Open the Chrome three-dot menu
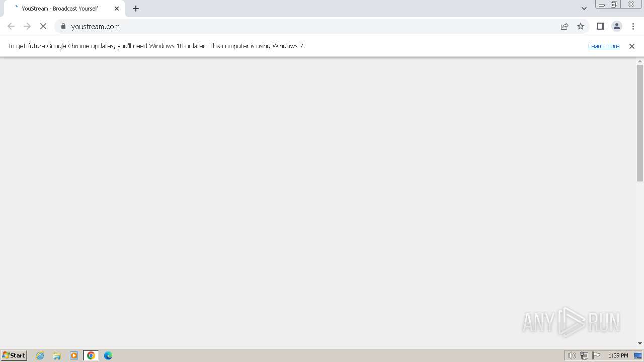 point(633,26)
